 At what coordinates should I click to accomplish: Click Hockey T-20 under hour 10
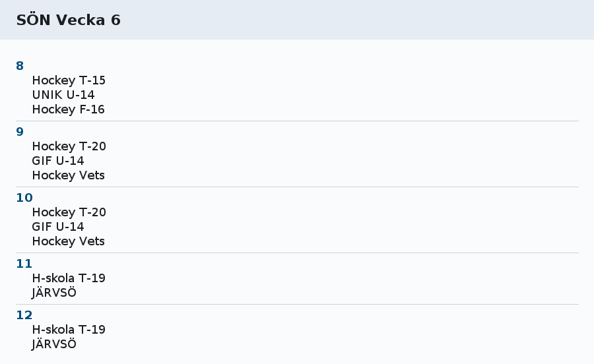coord(69,212)
